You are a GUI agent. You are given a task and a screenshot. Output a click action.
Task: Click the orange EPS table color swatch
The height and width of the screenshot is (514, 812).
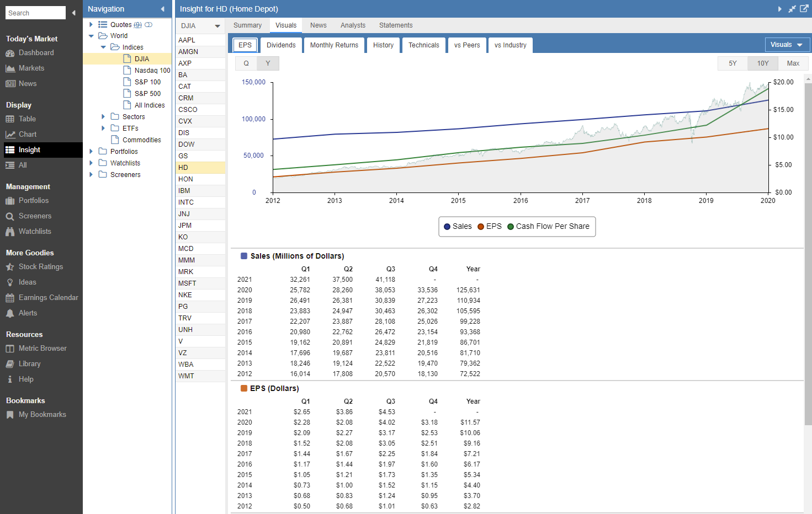click(244, 388)
